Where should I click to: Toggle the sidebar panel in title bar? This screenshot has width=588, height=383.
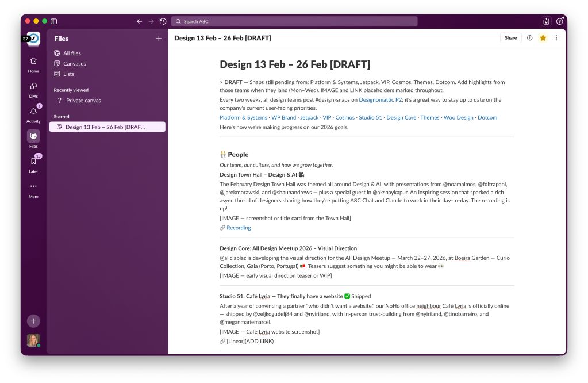53,21
